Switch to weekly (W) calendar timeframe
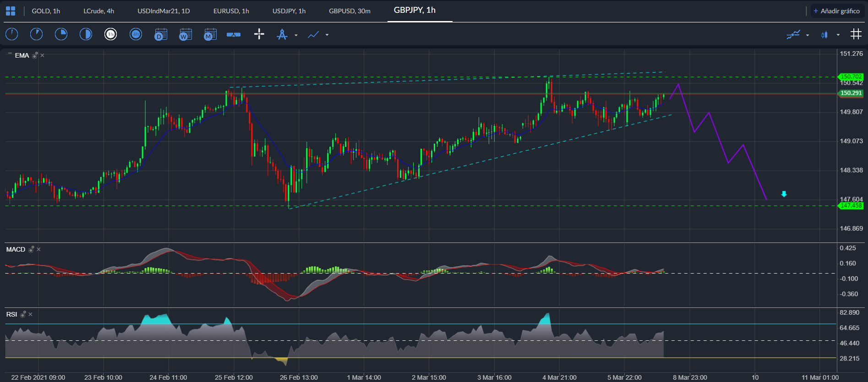The width and height of the screenshot is (868, 382). pos(186,34)
